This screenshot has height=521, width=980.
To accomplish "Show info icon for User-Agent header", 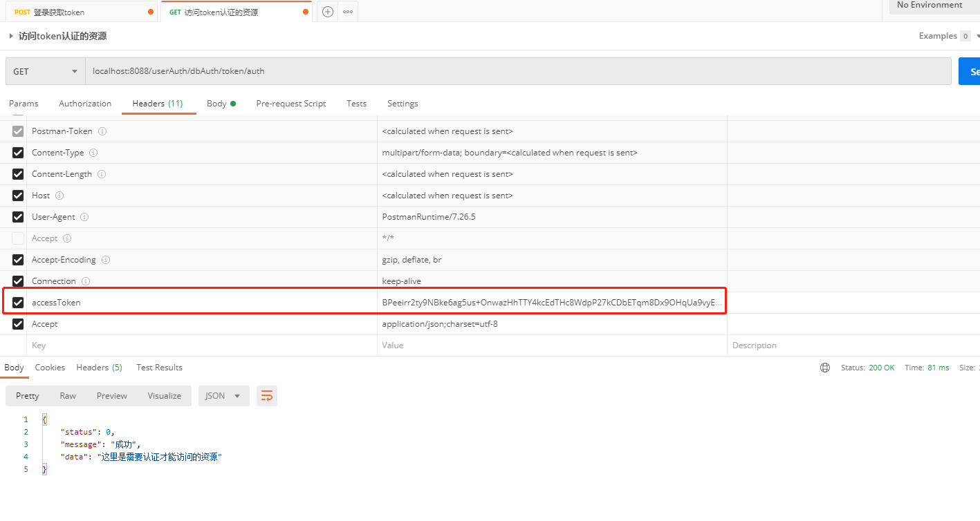I will click(84, 217).
